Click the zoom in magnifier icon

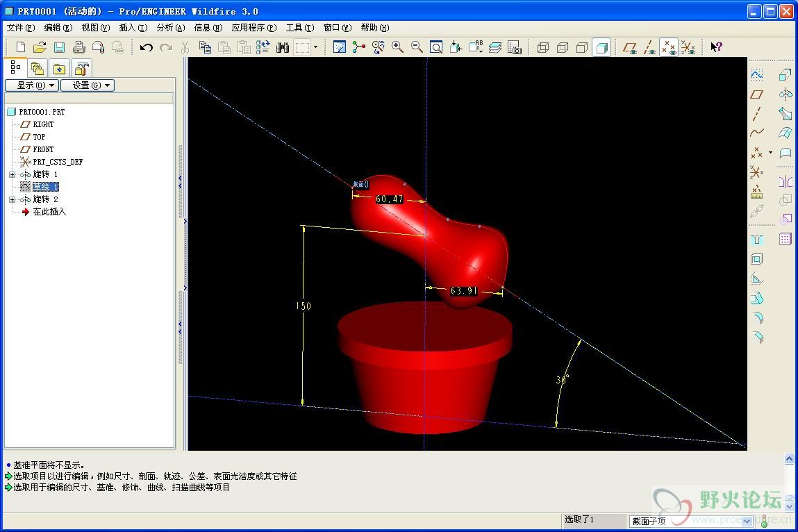(x=397, y=47)
